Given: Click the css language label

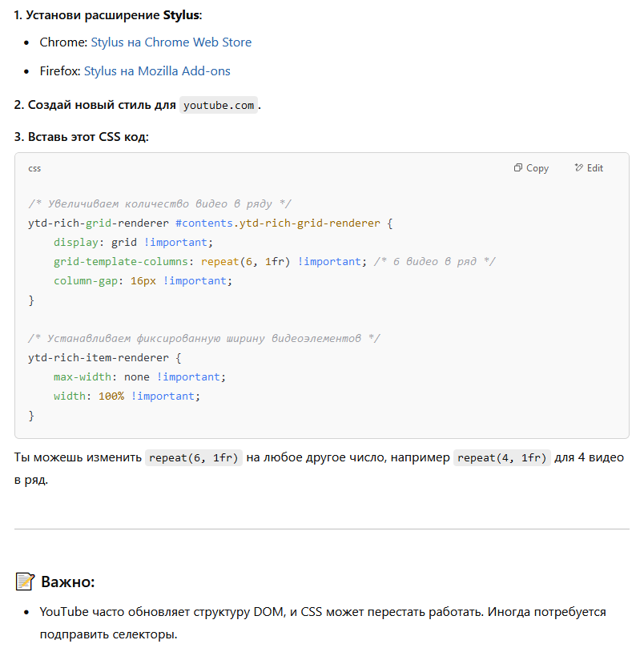Looking at the screenshot, I should click(34, 169).
